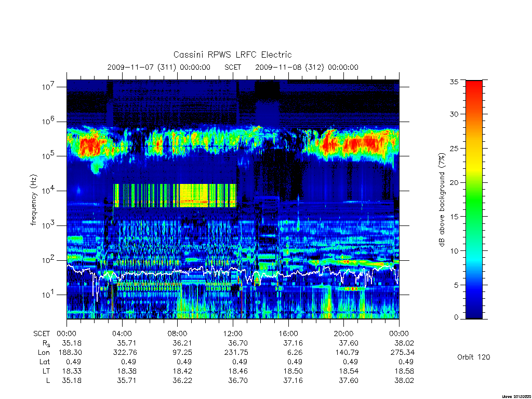Click the 10^4 frequency tick label
The width and height of the screenshot is (532, 399).
[x=49, y=190]
